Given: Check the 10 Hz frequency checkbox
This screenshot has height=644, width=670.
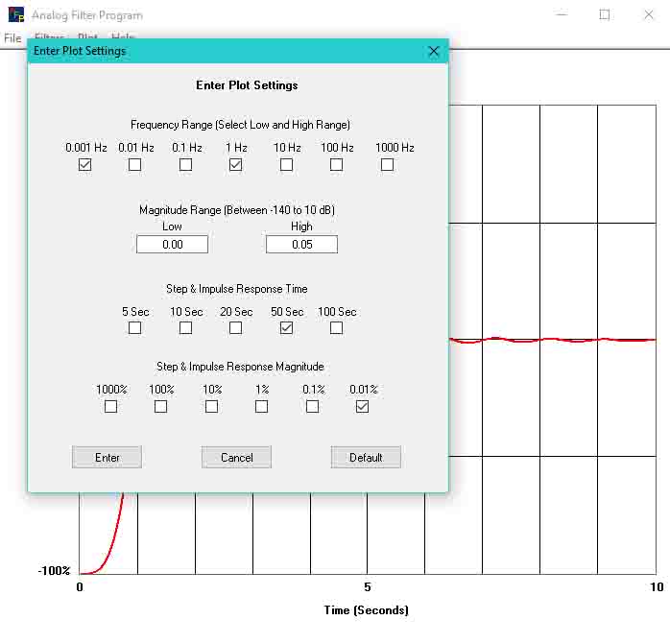Looking at the screenshot, I should (x=286, y=164).
